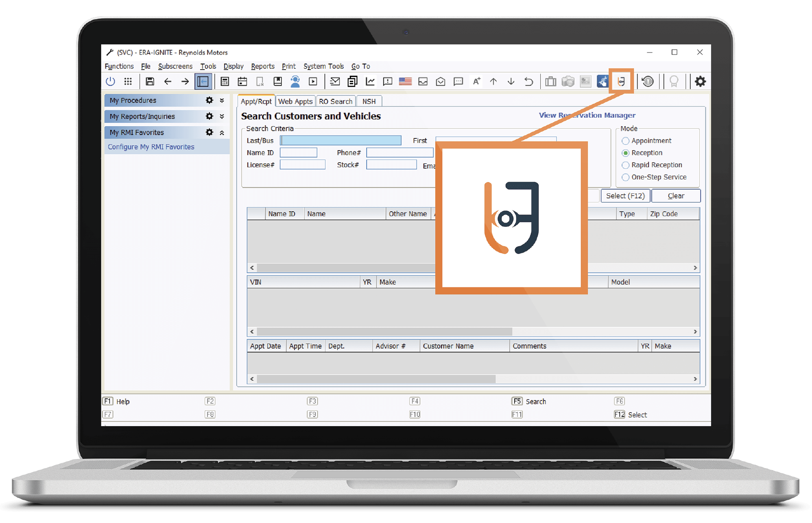Click the save floppy disk icon

tap(150, 81)
